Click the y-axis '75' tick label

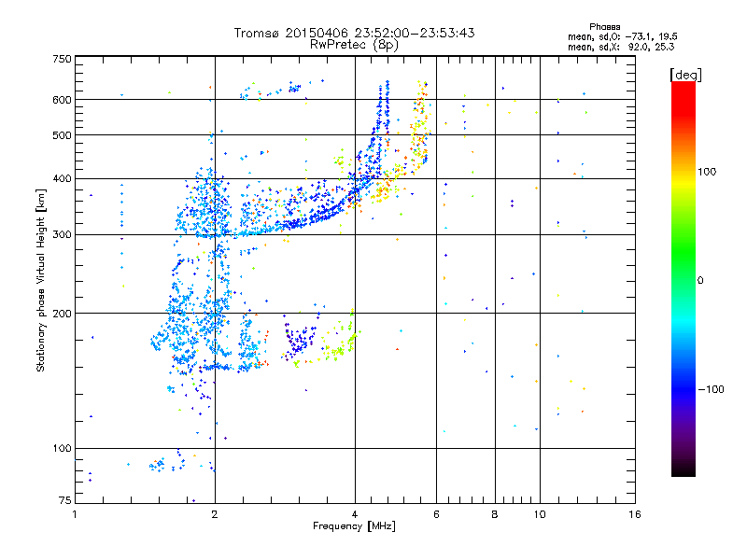click(x=65, y=500)
